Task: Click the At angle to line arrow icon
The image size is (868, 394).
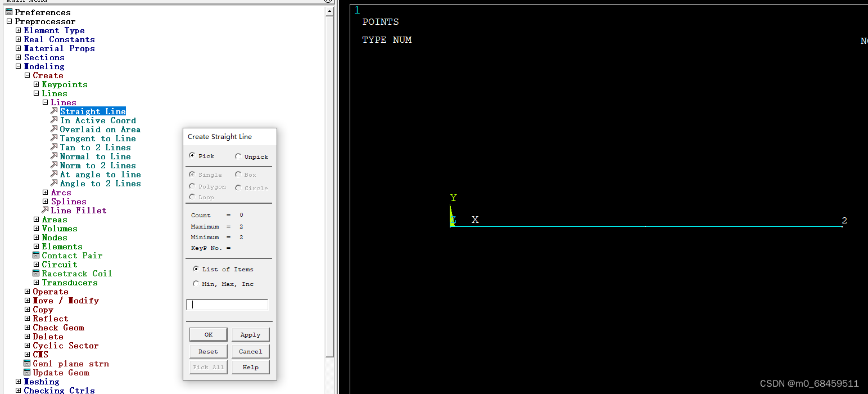Action: (54, 174)
